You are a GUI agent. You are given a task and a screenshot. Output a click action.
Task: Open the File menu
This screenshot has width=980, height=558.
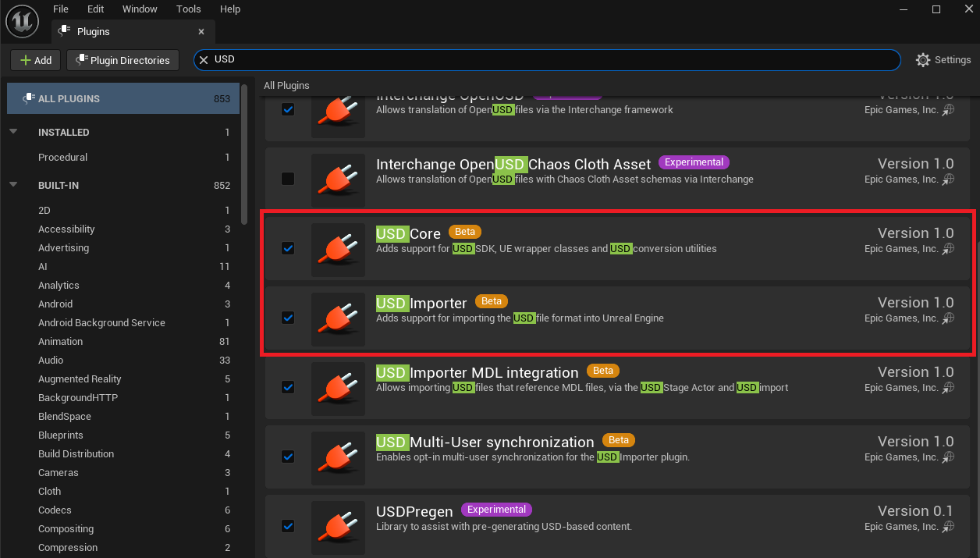61,9
